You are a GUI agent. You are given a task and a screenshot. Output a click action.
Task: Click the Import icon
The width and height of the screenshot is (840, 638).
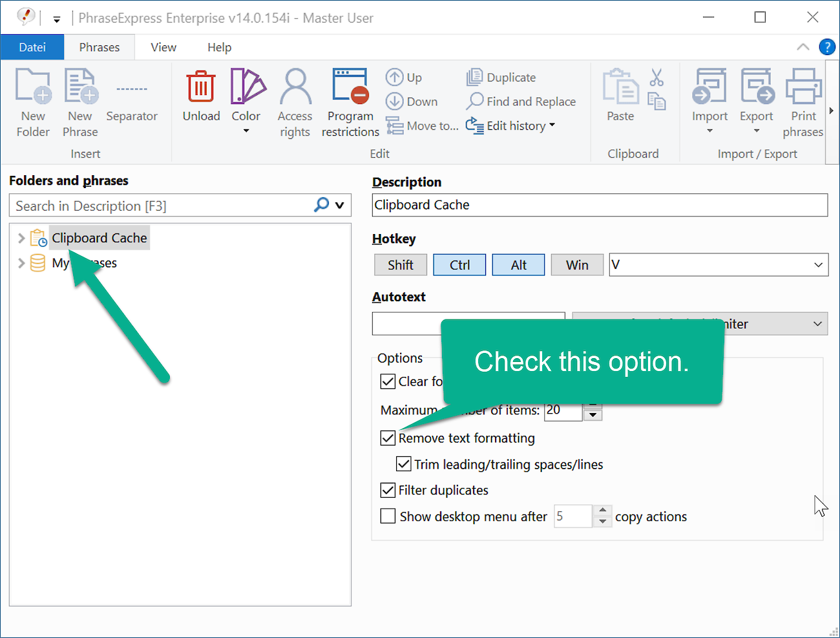709,86
